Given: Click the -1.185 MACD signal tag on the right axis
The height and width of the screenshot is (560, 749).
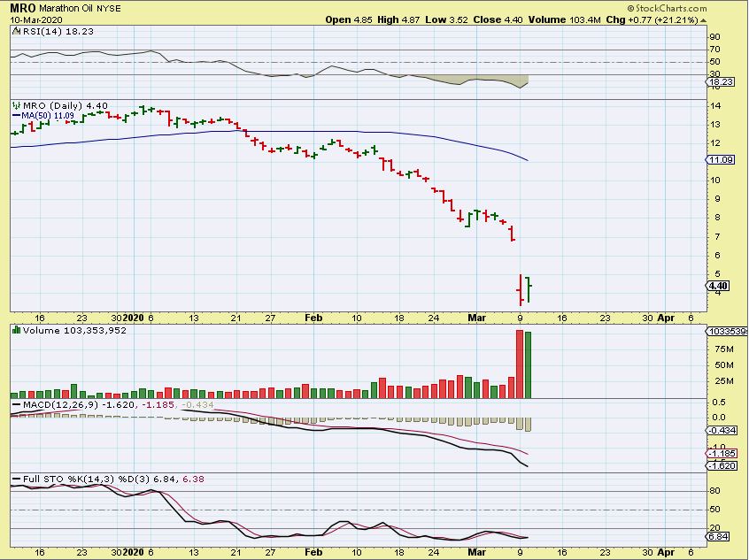Looking at the screenshot, I should [x=722, y=454].
